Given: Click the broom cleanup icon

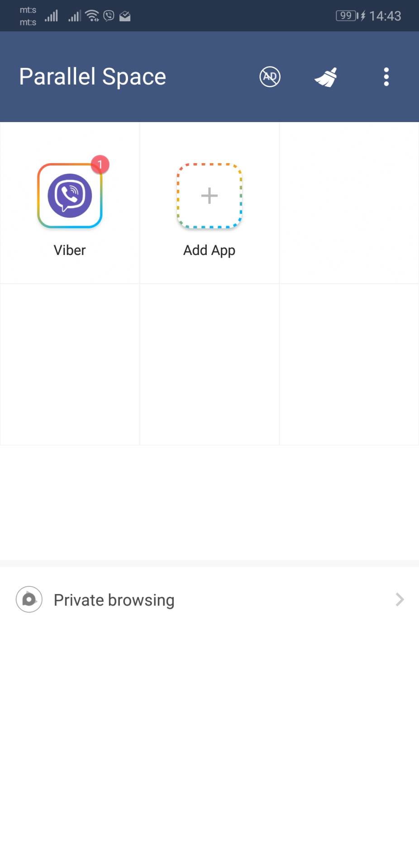Looking at the screenshot, I should (325, 77).
